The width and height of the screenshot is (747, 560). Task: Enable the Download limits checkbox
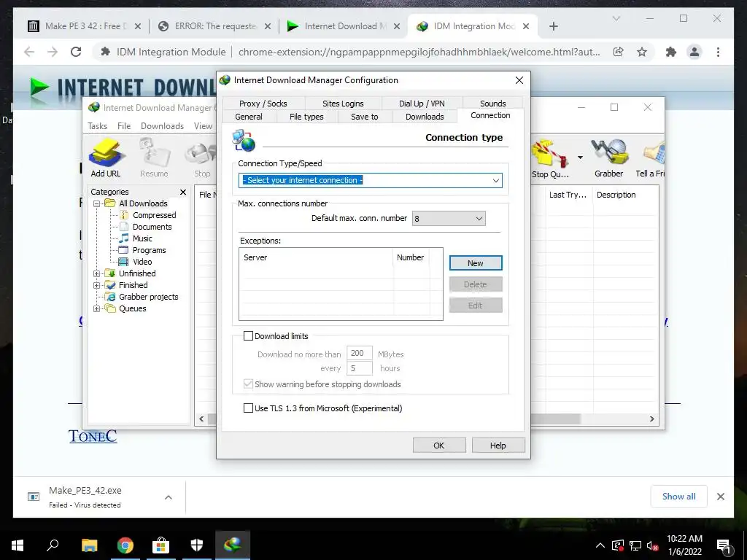coord(248,336)
